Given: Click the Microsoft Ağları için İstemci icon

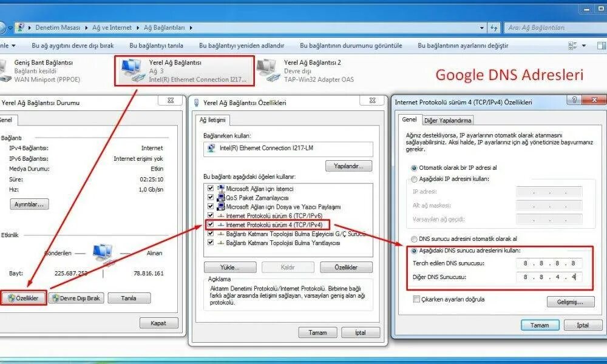Looking at the screenshot, I should pyautogui.click(x=221, y=189).
